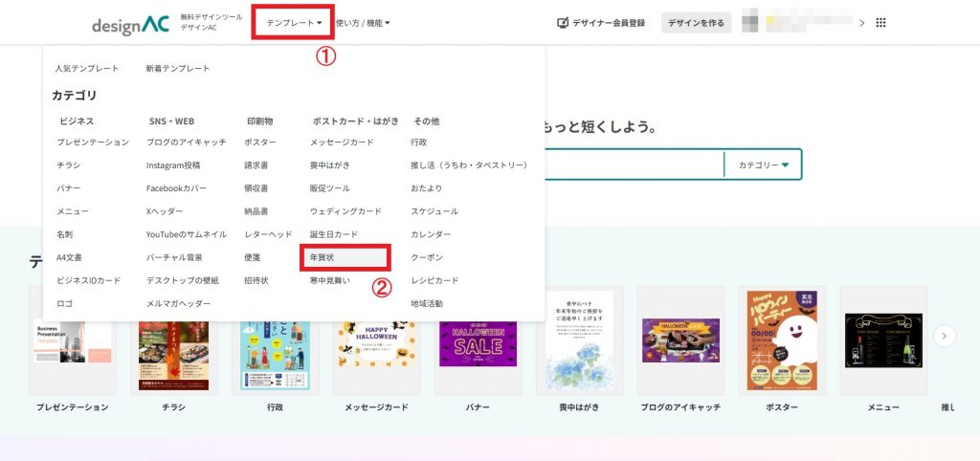Select 行政 in the その他 column
The height and width of the screenshot is (461, 980).
[x=419, y=143]
